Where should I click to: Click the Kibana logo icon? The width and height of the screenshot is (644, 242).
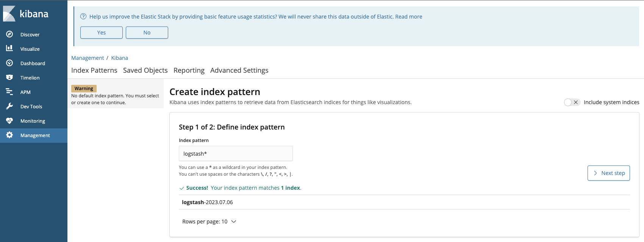9,14
